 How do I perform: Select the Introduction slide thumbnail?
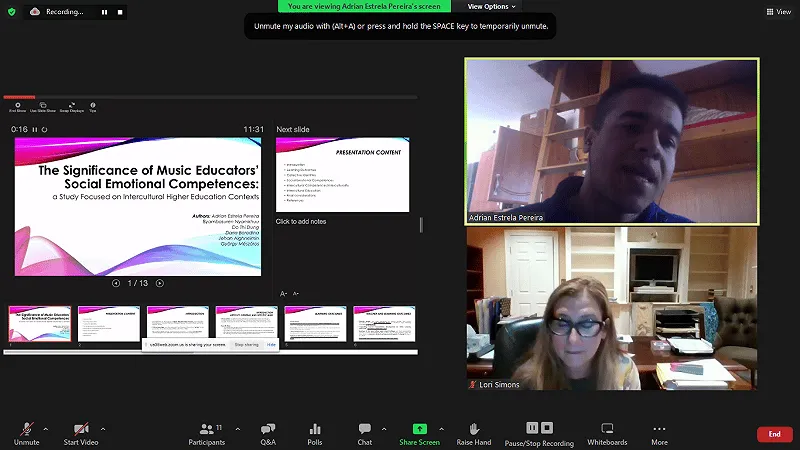178,325
